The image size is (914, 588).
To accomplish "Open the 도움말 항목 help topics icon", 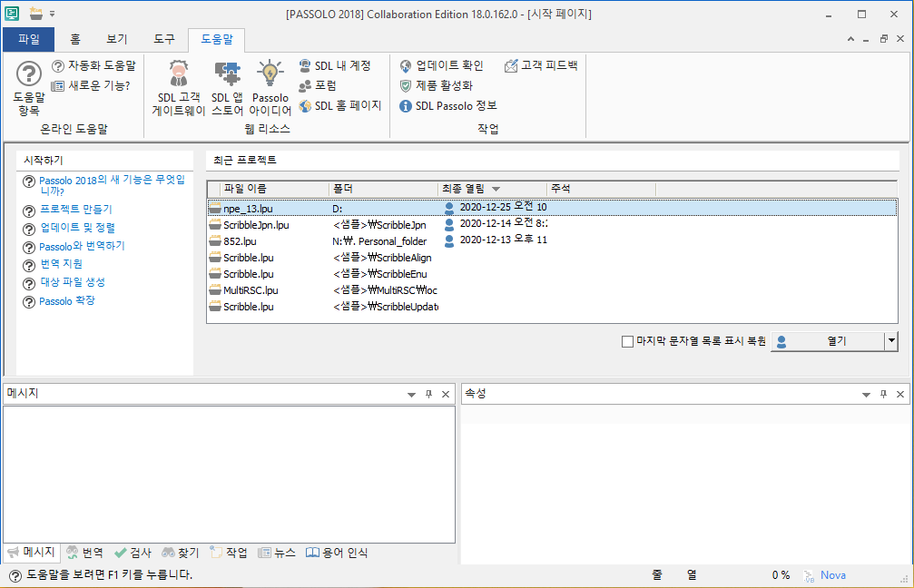I will coord(28,88).
